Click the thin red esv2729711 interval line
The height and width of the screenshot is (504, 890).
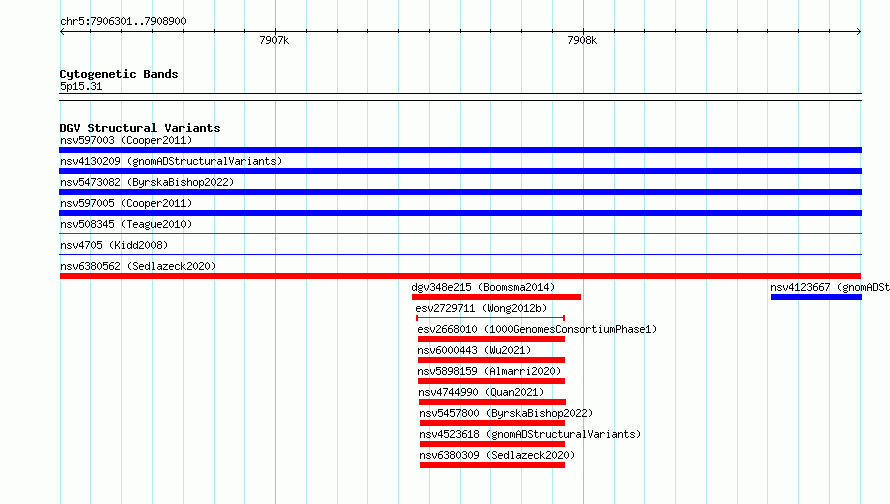(490, 318)
